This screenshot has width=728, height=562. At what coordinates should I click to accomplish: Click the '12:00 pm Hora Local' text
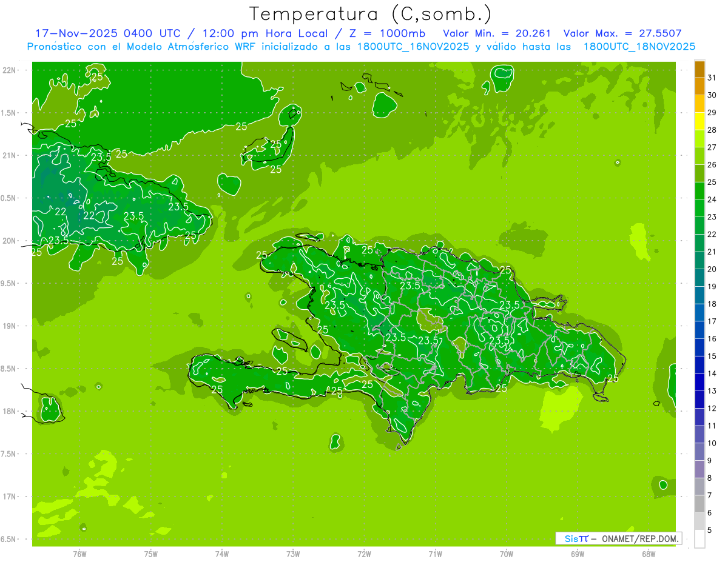(x=266, y=33)
